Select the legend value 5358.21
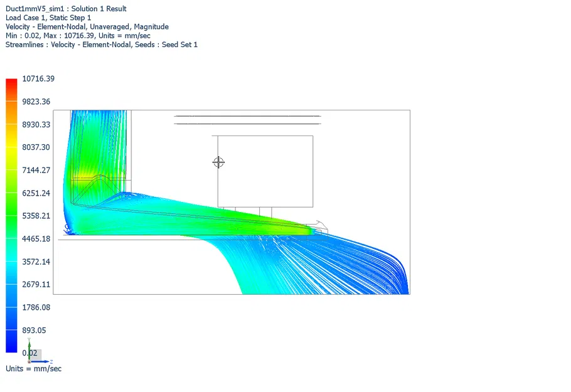 click(x=36, y=216)
